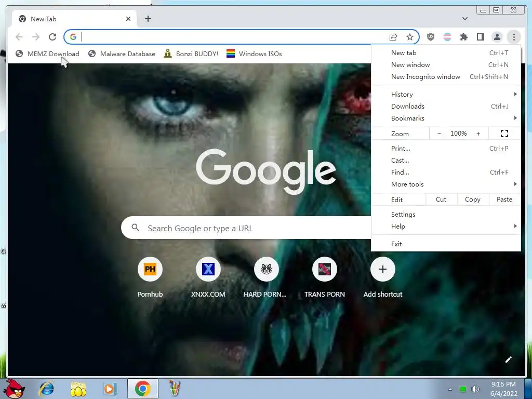
Task: Select New window menu entry
Action: click(446, 65)
